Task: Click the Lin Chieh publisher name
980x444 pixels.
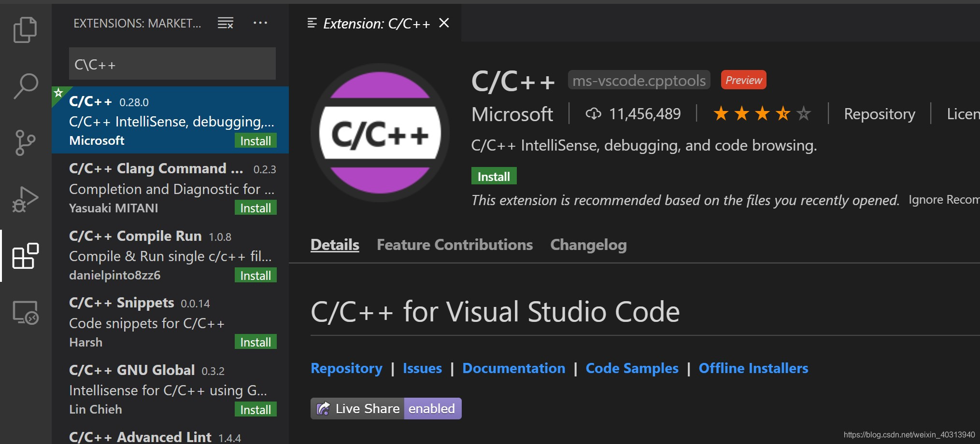Action: tap(96, 409)
